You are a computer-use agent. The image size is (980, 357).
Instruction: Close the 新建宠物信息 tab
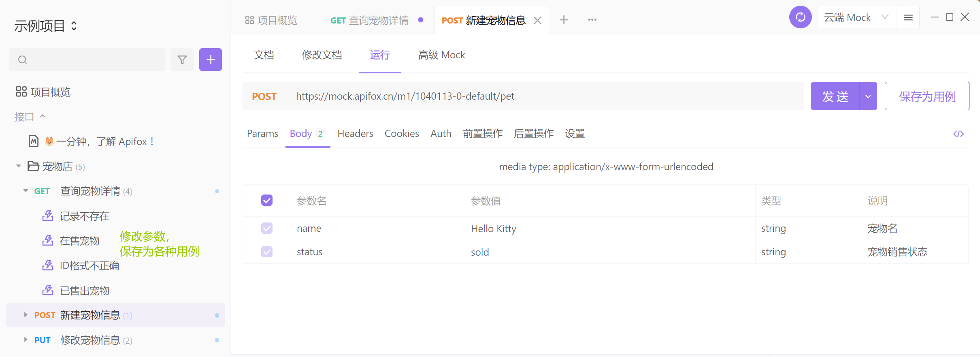click(538, 20)
